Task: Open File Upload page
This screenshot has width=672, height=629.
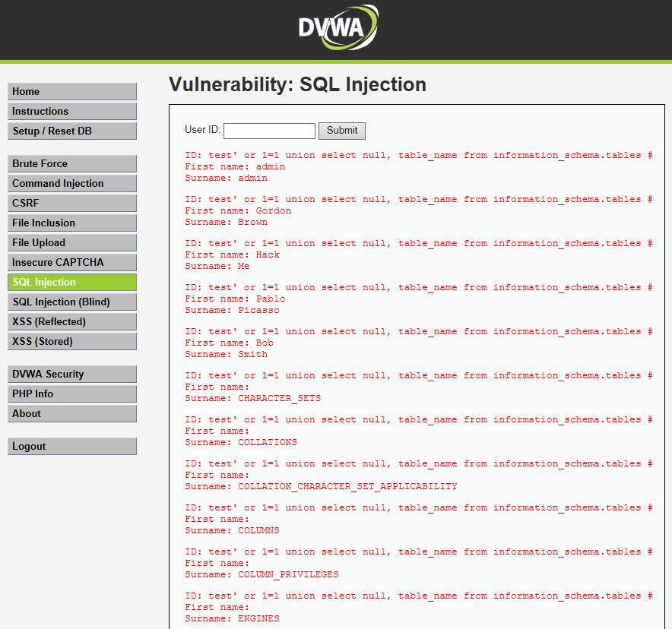Action: click(x=72, y=243)
